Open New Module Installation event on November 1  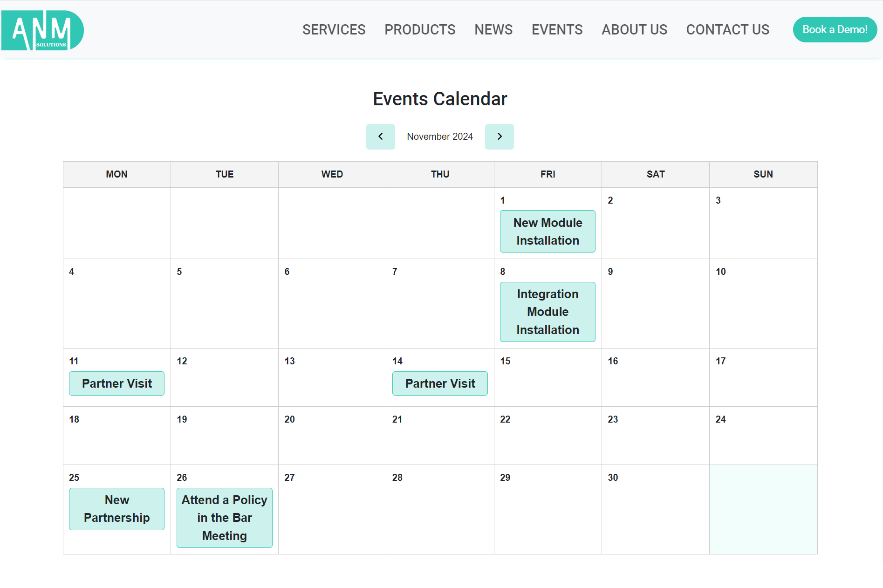[548, 232]
